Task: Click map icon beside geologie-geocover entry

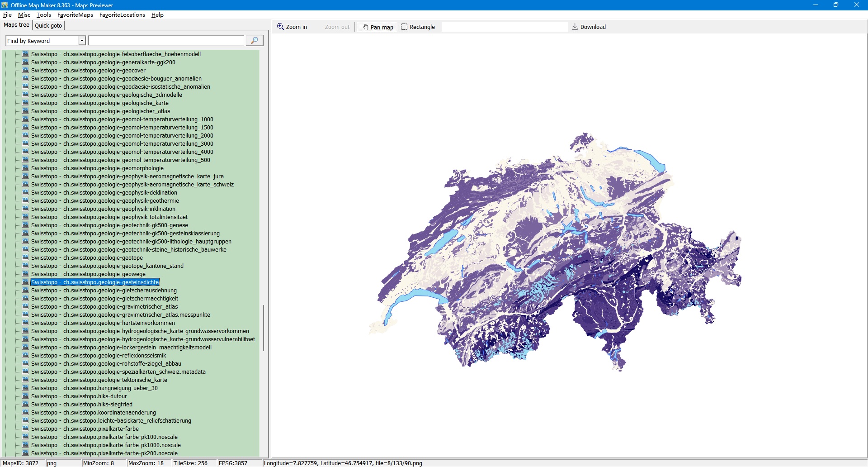Action: tap(25, 71)
